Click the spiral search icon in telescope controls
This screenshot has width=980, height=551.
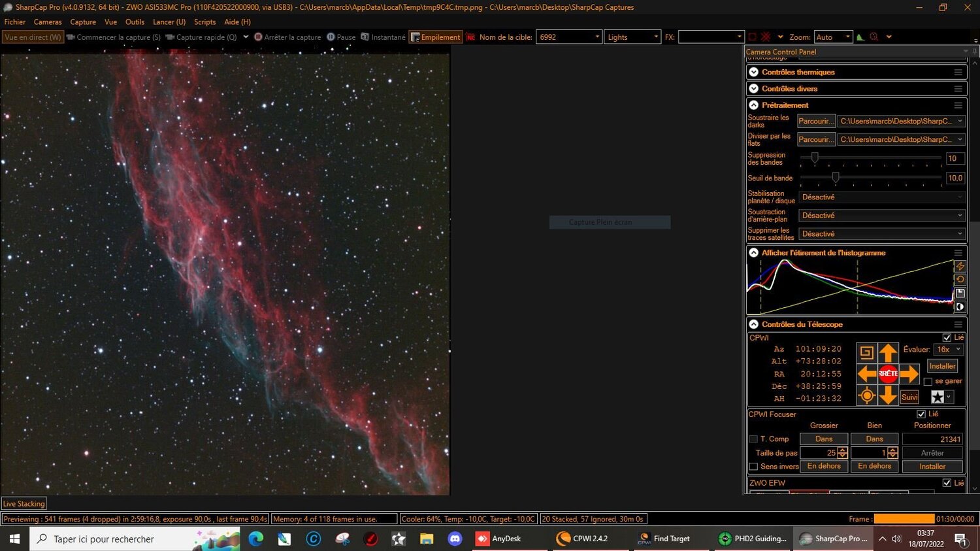[866, 352]
